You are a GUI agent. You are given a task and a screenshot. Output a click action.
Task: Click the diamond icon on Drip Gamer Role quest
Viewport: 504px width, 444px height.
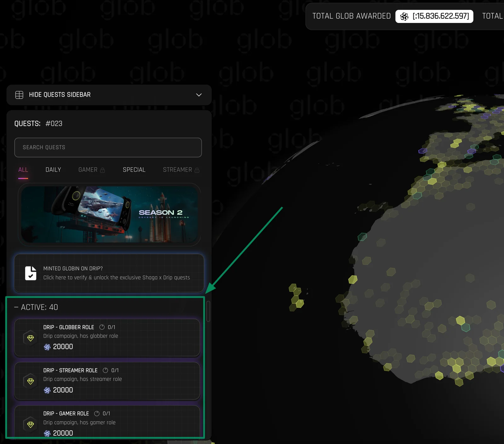click(x=31, y=424)
